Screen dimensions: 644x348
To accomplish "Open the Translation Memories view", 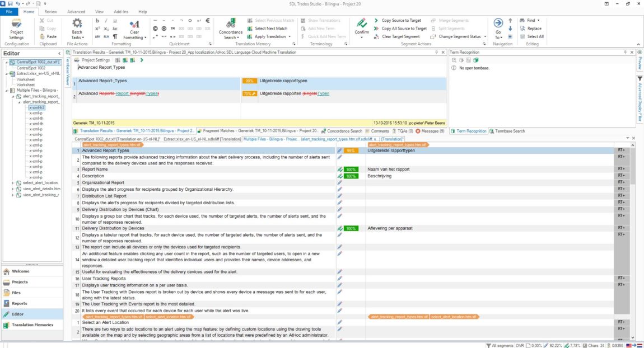I will pyautogui.click(x=32, y=325).
